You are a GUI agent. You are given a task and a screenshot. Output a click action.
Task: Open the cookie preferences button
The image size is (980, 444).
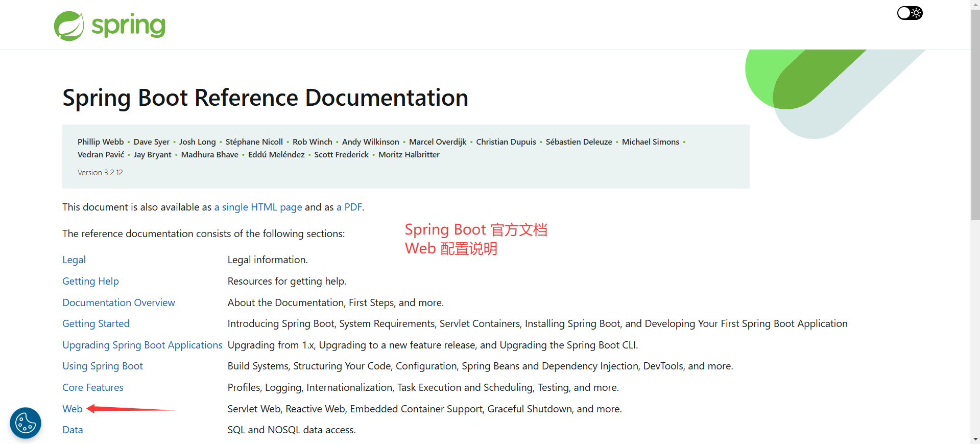click(x=26, y=423)
